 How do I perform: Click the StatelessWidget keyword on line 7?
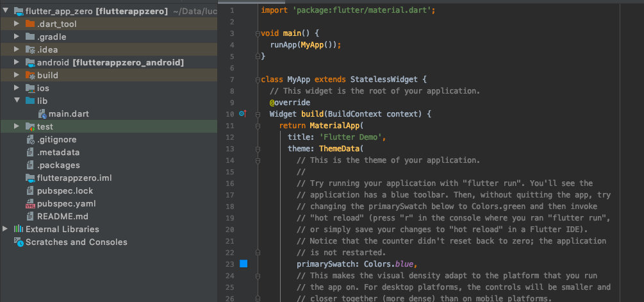(384, 80)
